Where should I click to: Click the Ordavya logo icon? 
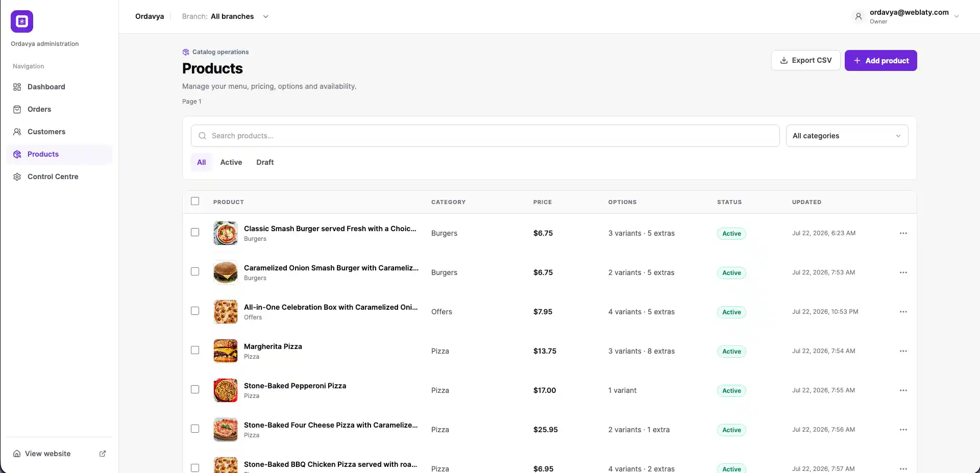22,21
